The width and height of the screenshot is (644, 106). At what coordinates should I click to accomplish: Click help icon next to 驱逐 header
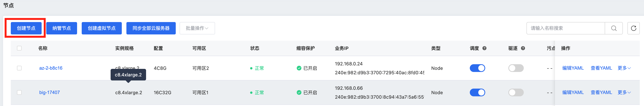point(523,48)
